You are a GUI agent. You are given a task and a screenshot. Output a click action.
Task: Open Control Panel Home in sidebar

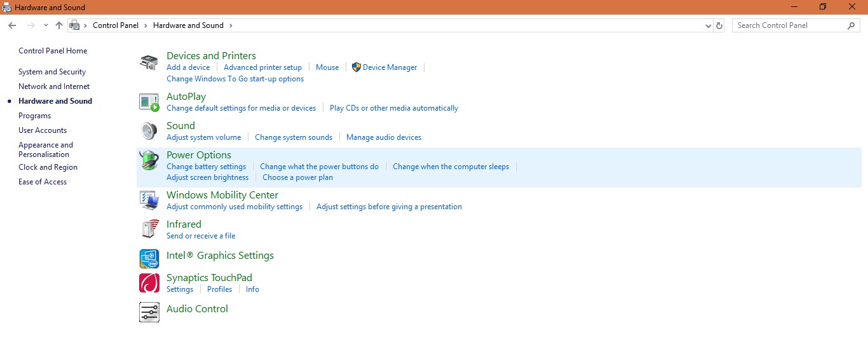[53, 51]
